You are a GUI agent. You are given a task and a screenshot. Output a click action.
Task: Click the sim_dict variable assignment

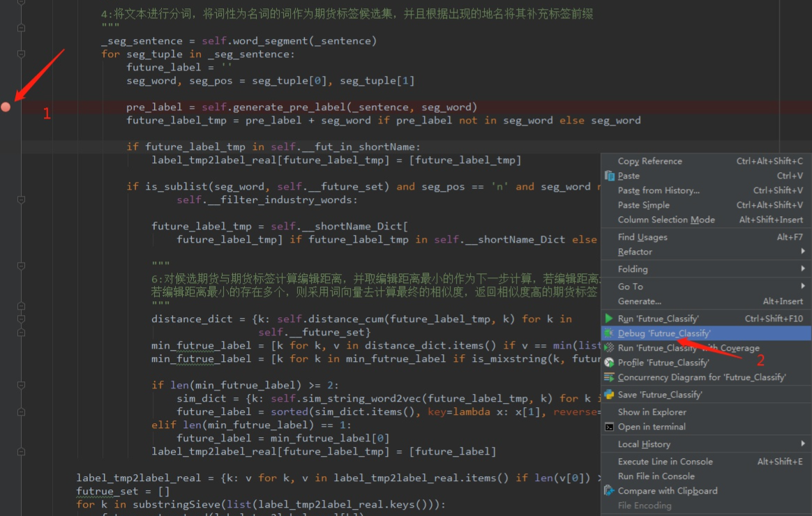(202, 399)
